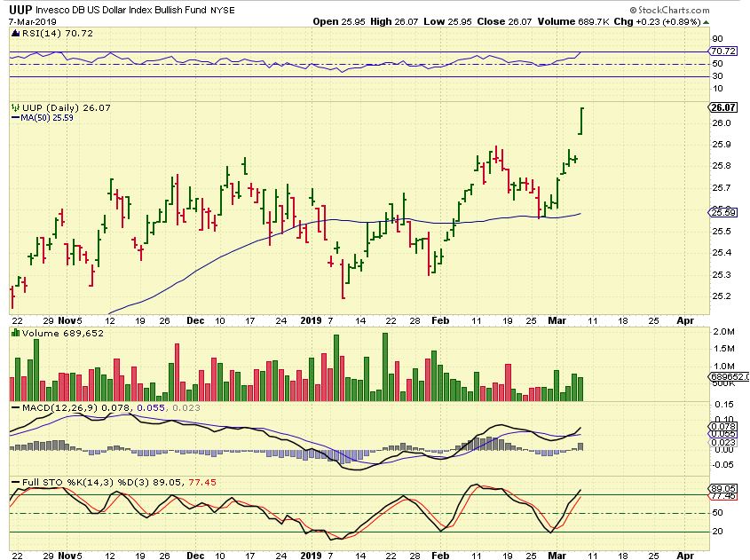Click the MACD(12,26,9) legend label
Viewport: 750px width, 560px height.
pos(59,408)
